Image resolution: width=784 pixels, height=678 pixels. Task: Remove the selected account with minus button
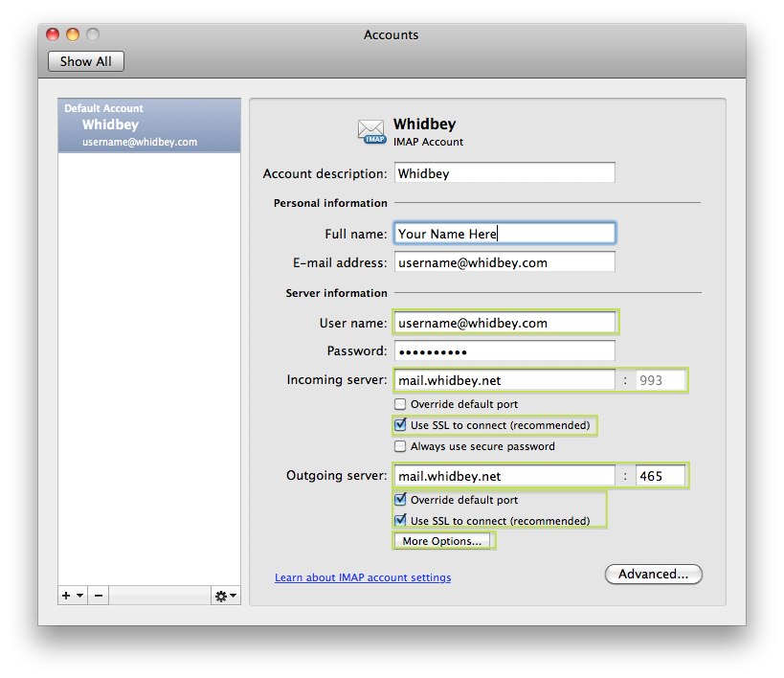coord(99,596)
